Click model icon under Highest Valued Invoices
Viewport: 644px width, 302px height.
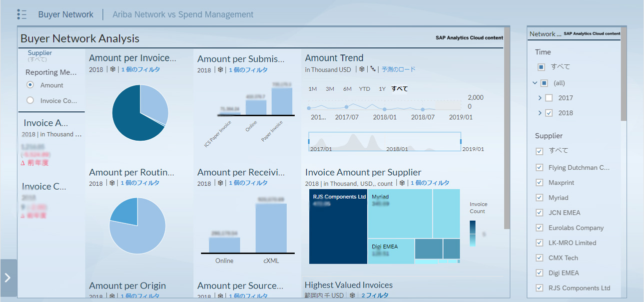coord(353,296)
